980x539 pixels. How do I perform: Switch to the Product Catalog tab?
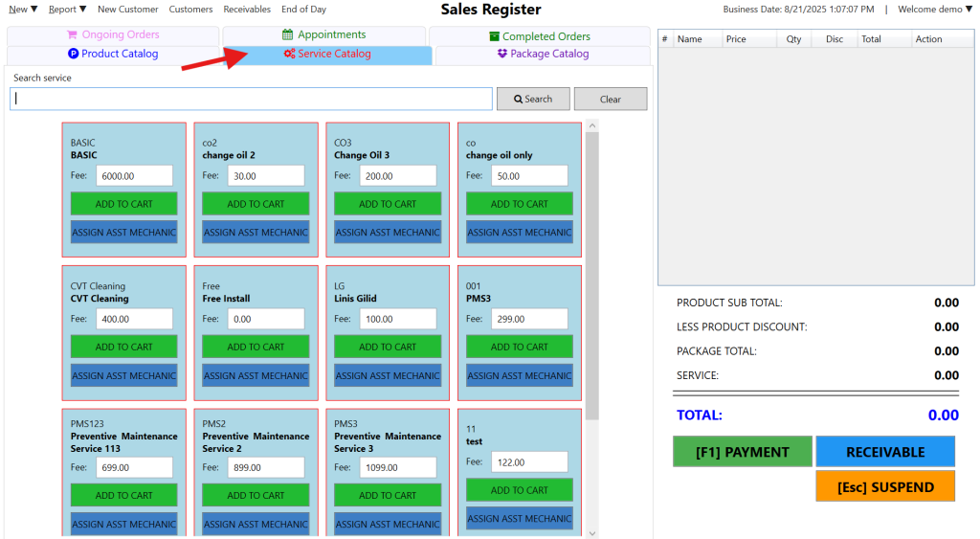point(113,54)
